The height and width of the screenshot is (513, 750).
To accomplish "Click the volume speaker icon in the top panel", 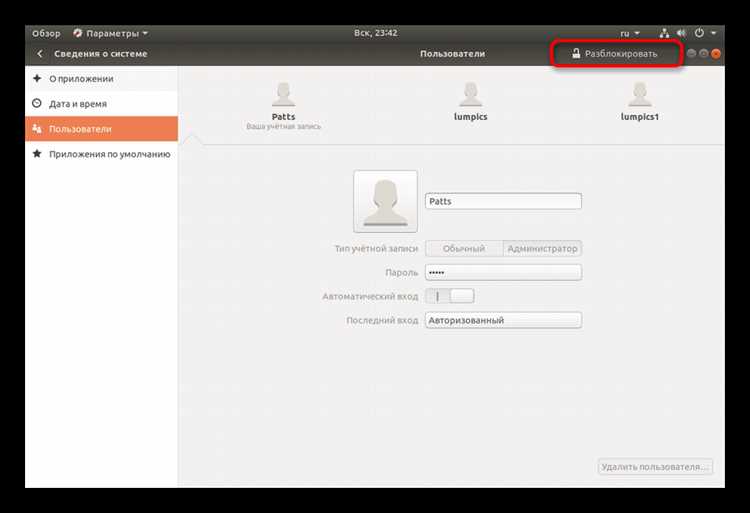I will pyautogui.click(x=681, y=33).
